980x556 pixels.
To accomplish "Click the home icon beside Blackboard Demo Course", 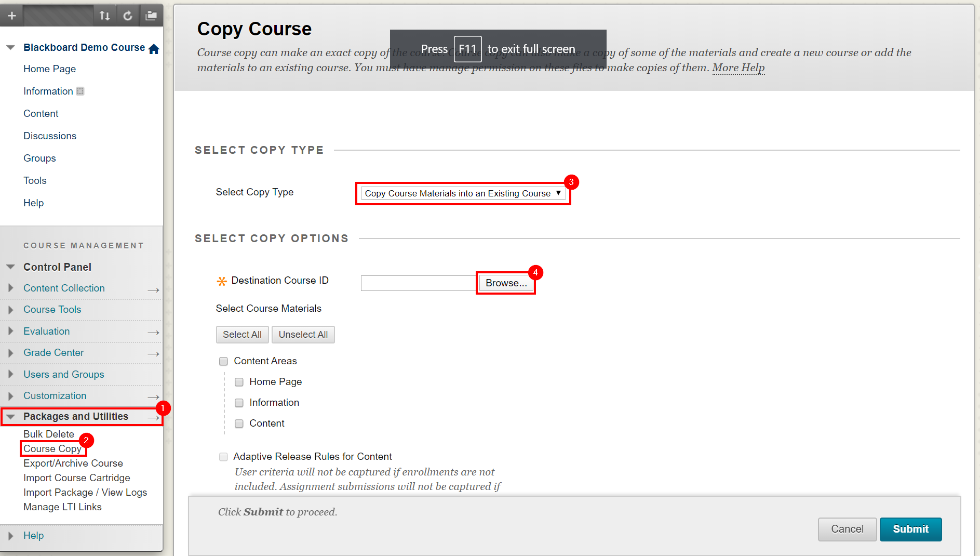I will pyautogui.click(x=154, y=47).
